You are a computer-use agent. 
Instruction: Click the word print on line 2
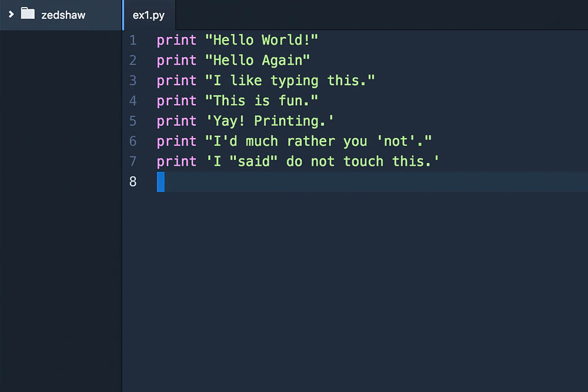click(x=176, y=60)
